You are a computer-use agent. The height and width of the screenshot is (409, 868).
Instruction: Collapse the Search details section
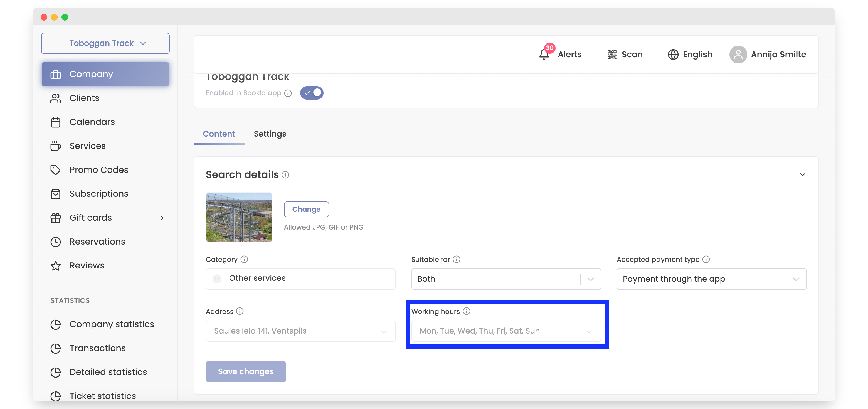tap(802, 174)
